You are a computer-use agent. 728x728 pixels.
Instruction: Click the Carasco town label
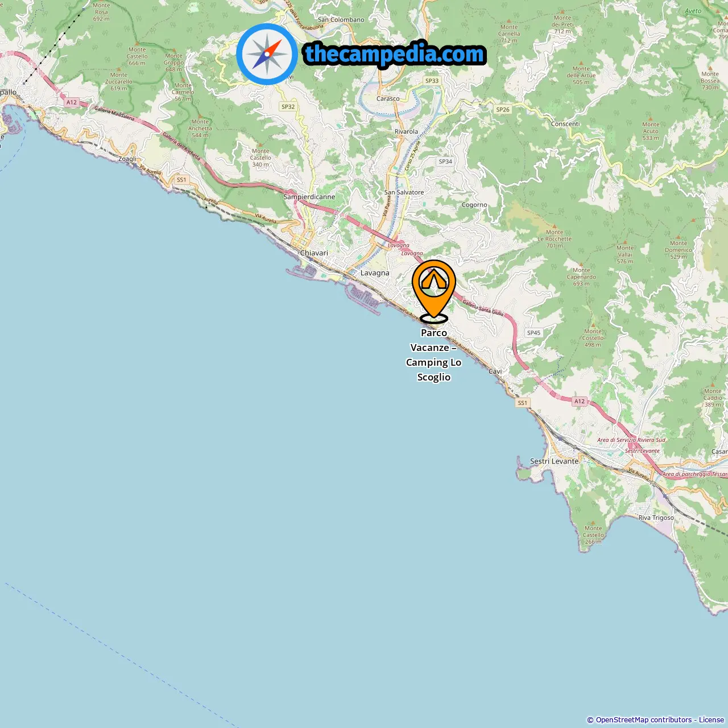point(388,99)
